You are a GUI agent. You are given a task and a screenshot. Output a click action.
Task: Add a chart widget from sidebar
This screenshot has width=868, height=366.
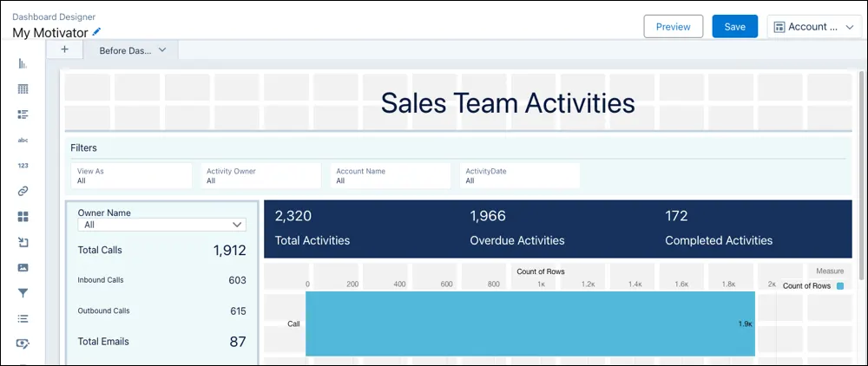[23, 63]
